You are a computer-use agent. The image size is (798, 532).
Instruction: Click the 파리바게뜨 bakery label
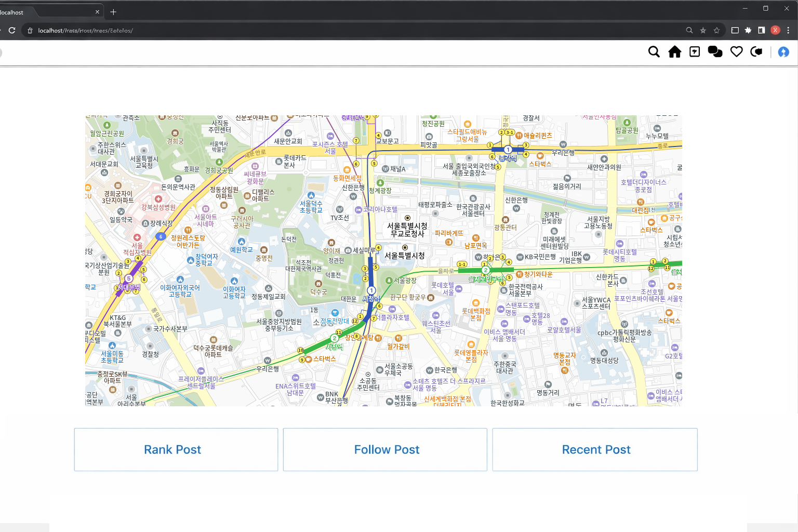pos(449,233)
